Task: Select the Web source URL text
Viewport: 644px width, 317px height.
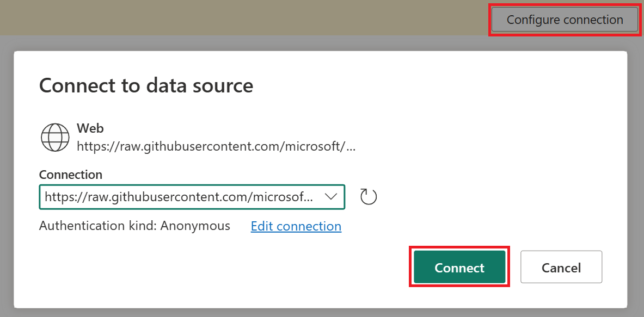Action: 217,147
